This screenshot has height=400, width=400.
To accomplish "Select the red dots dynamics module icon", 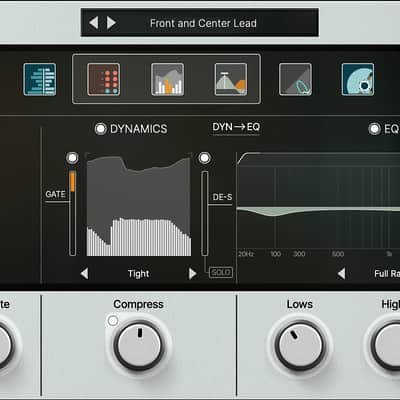I will click(x=104, y=80).
